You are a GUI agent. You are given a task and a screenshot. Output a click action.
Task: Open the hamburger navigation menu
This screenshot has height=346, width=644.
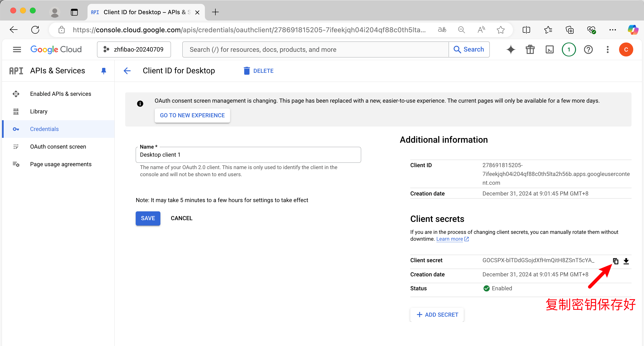click(17, 49)
